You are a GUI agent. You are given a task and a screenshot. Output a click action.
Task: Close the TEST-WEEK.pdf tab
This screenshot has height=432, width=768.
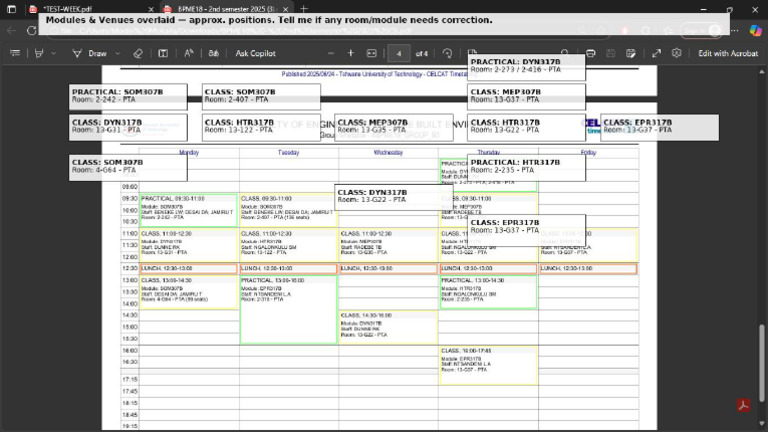(151, 9)
